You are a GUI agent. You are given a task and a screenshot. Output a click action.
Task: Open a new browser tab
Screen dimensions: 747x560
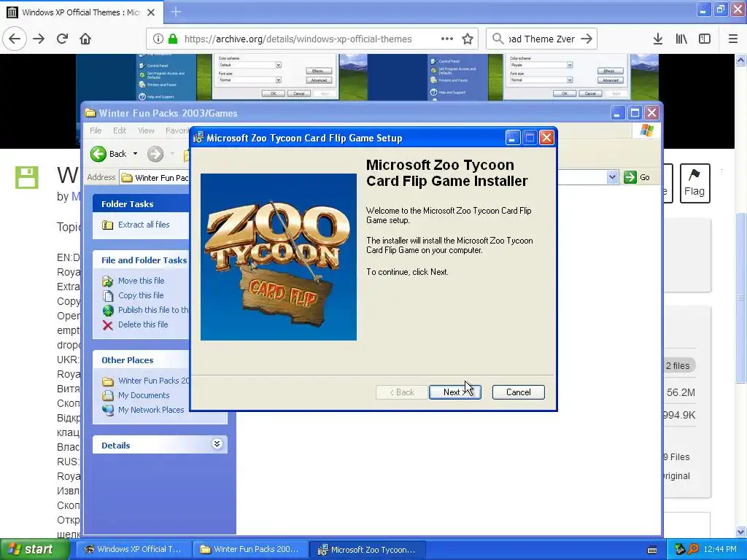(x=176, y=12)
